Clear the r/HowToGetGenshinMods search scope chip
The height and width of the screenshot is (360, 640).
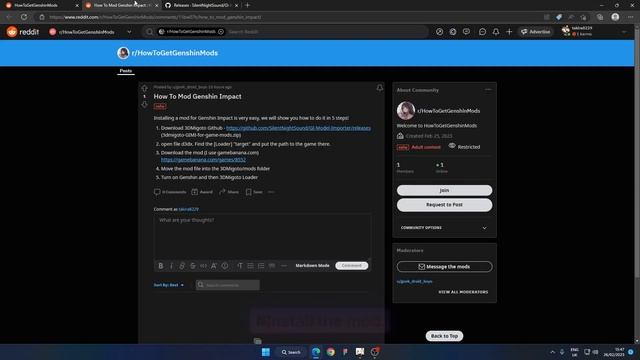point(221,32)
